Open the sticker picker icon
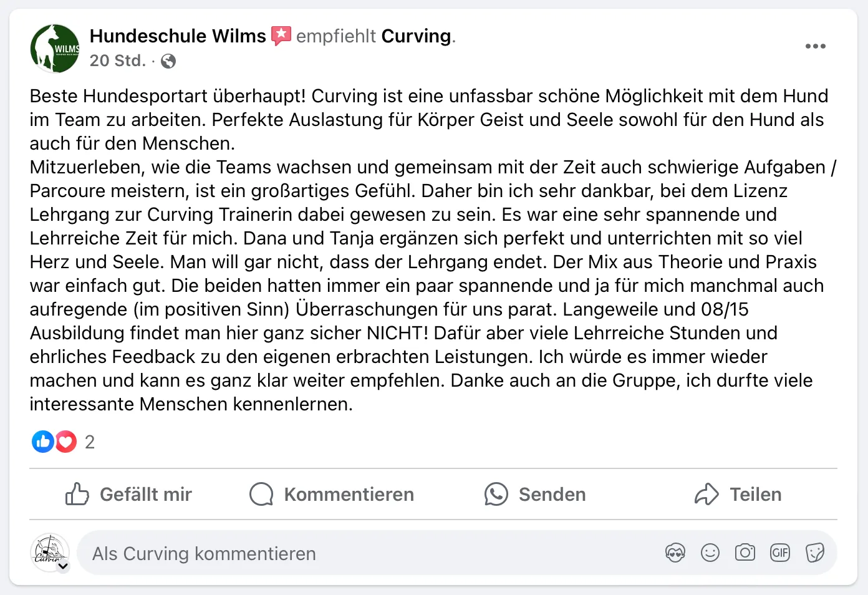Image resolution: width=868 pixels, height=595 pixels. (x=814, y=553)
